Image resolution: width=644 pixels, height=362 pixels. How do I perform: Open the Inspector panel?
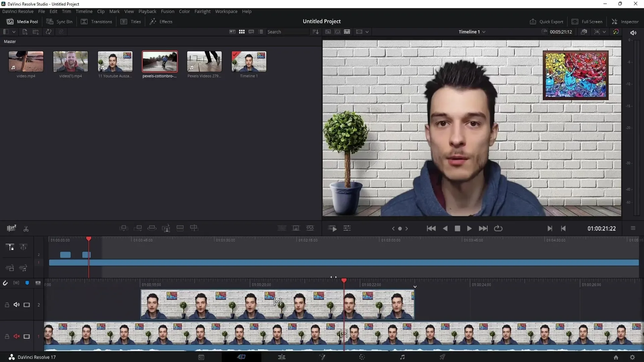coord(625,21)
